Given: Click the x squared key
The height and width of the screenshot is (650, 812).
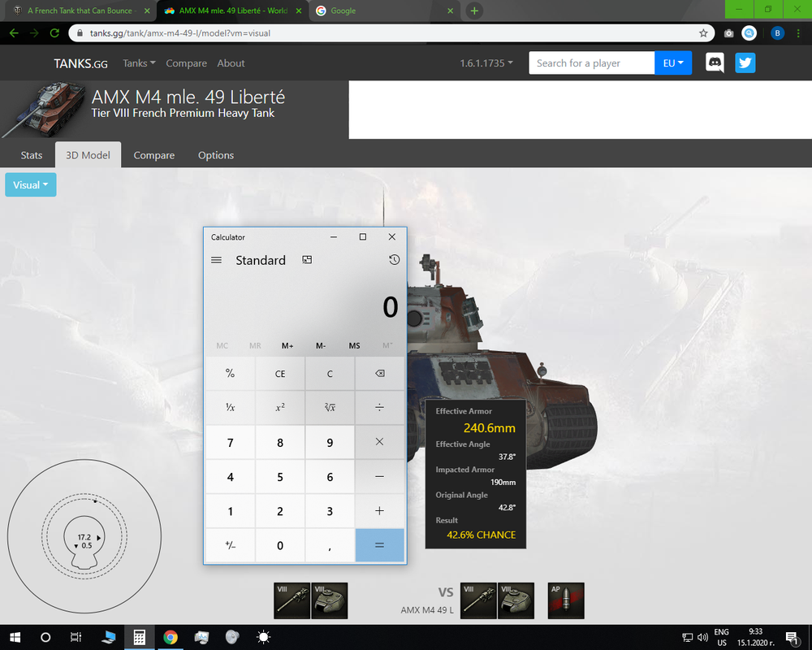Looking at the screenshot, I should click(x=279, y=407).
